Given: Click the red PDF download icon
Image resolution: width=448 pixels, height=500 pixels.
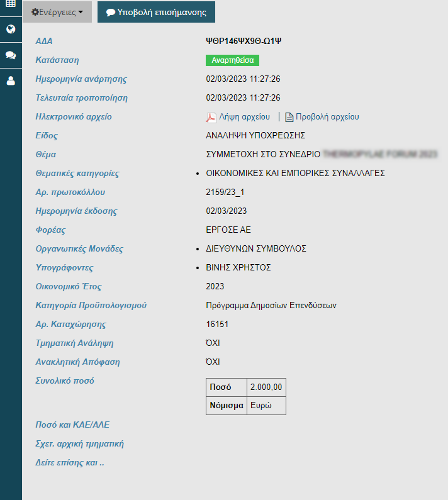Looking at the screenshot, I should pyautogui.click(x=211, y=117).
